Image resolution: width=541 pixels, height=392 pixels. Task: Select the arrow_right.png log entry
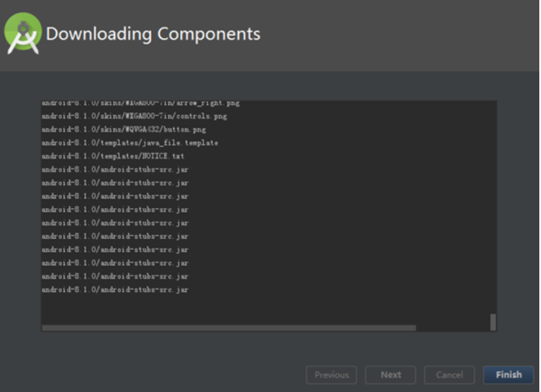[140, 103]
